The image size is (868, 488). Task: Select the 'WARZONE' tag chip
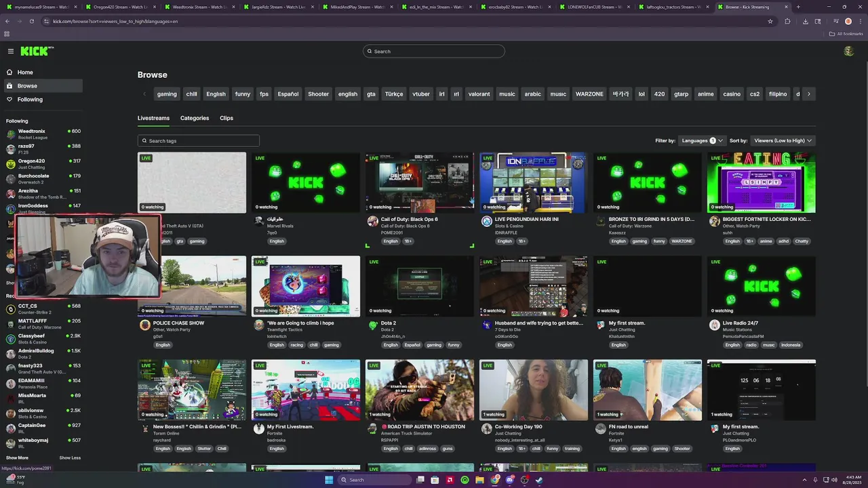[589, 94]
